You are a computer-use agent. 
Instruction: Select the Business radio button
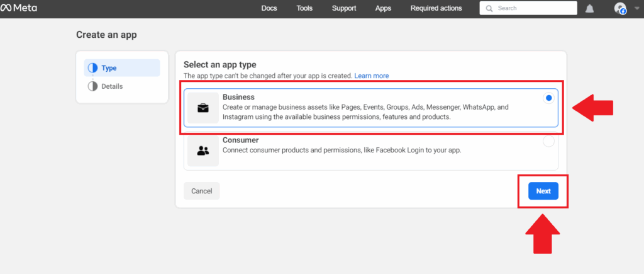pos(548,98)
